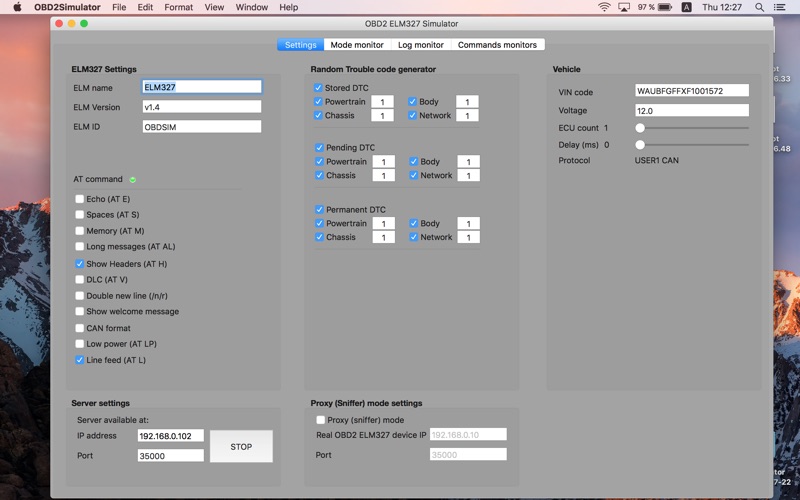The height and width of the screenshot is (500, 800).
Task: Switch to the Mode monitor tab
Action: 357,45
